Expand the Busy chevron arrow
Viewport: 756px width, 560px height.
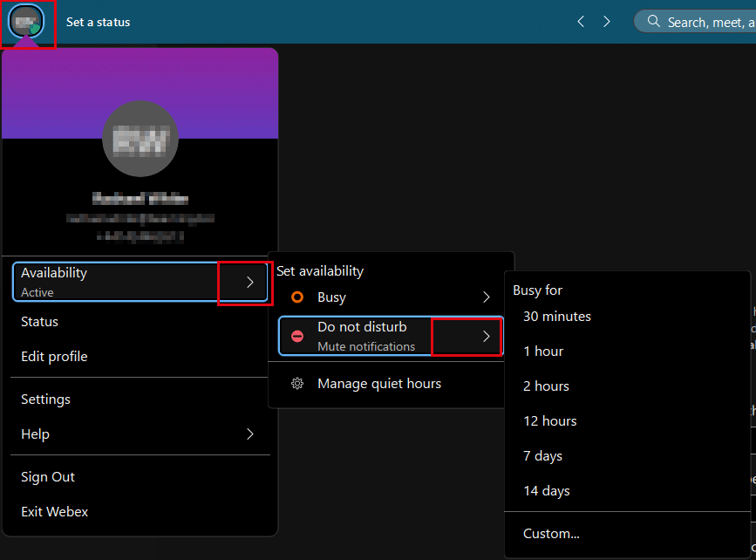point(486,297)
